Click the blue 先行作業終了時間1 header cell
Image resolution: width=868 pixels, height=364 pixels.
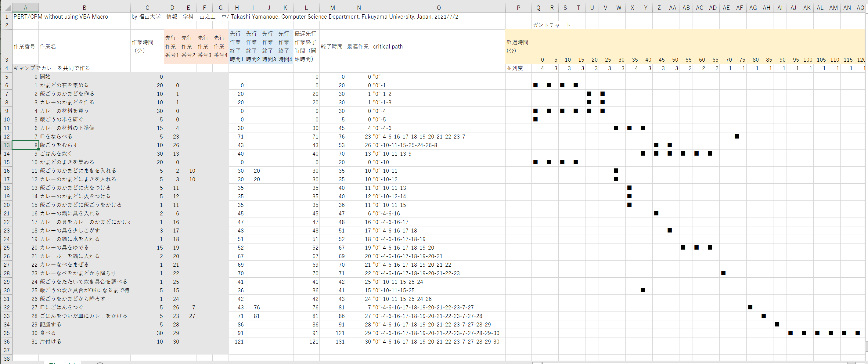pos(236,46)
